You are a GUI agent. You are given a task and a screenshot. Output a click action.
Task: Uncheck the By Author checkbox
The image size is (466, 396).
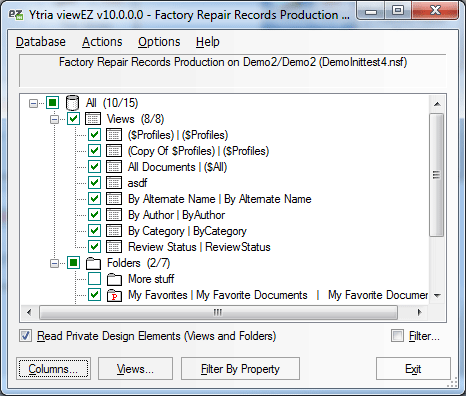click(x=94, y=215)
